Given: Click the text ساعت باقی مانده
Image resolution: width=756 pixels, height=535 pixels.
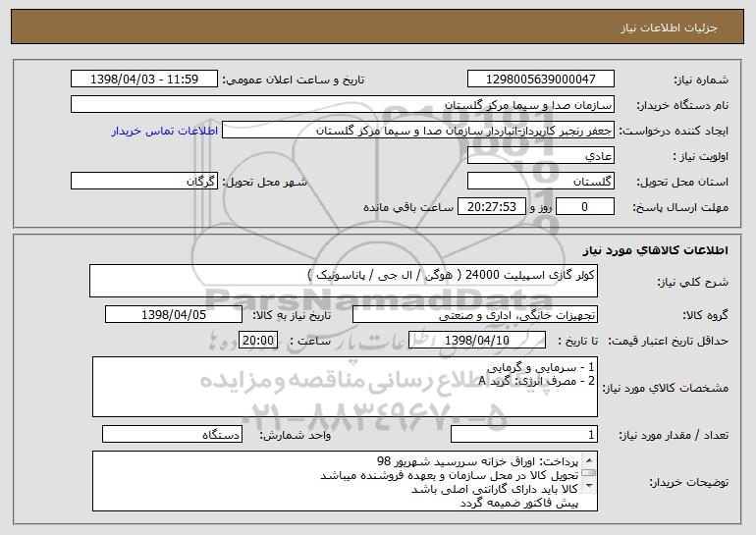Looking at the screenshot, I should pos(408,207).
